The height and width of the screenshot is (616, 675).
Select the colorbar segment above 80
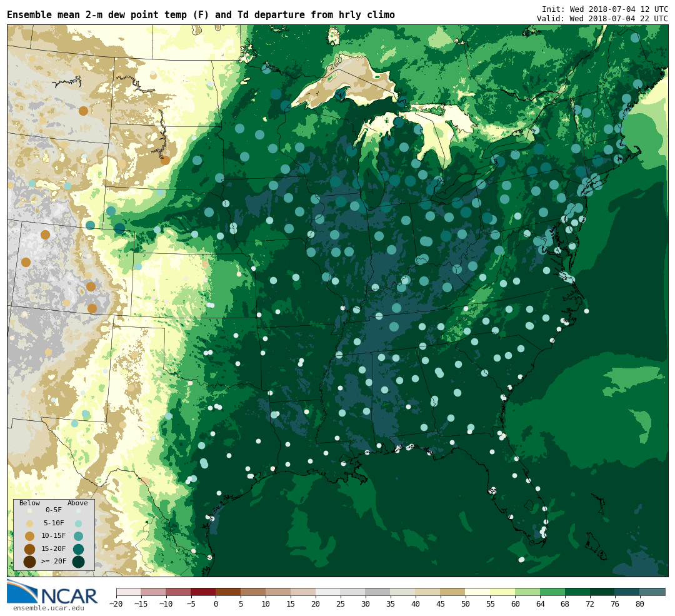(652, 592)
